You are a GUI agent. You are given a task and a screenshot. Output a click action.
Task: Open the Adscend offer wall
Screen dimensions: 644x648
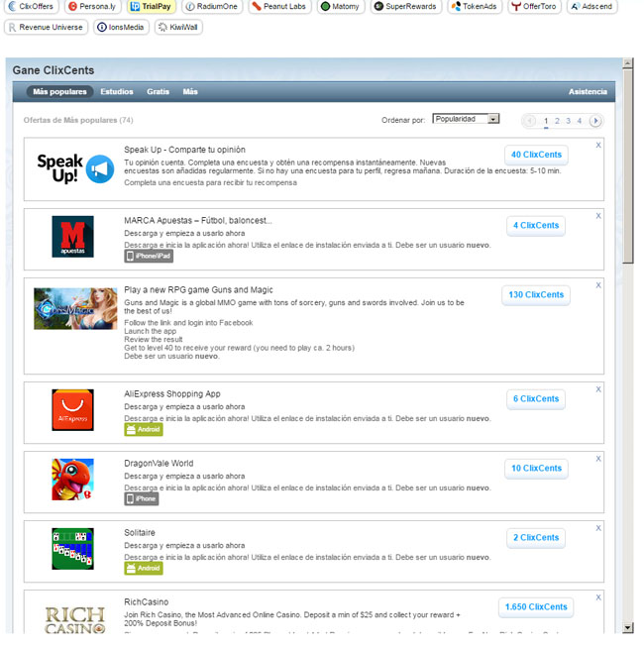[x=592, y=6]
